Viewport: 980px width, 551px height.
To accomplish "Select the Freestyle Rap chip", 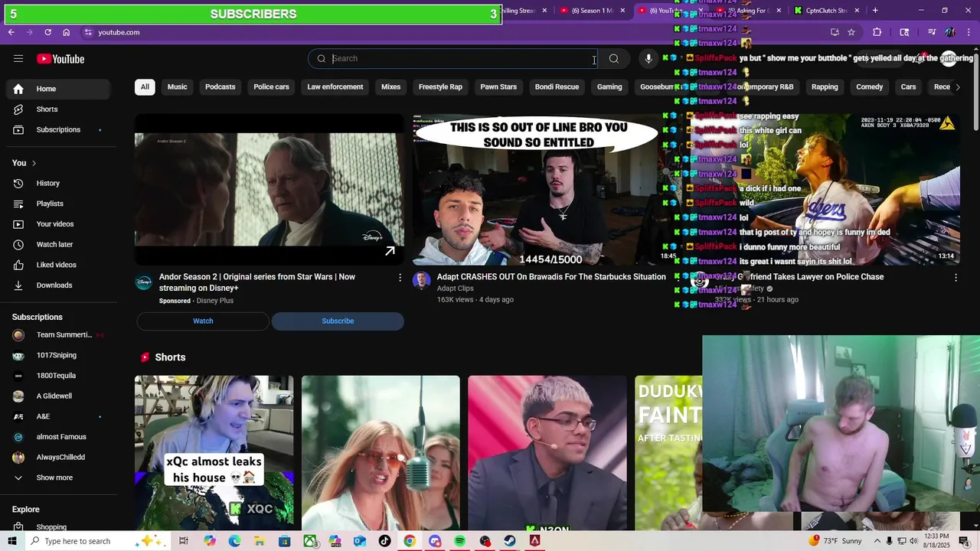I will pos(440,87).
